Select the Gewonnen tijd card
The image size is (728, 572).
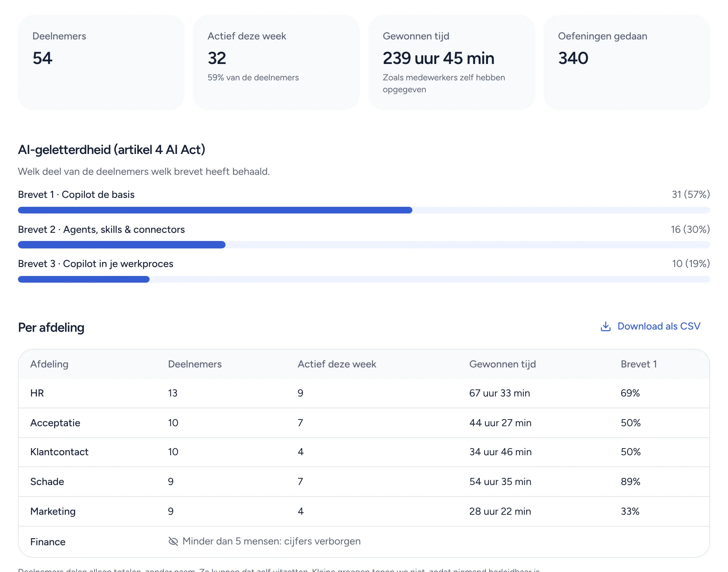coord(451,62)
